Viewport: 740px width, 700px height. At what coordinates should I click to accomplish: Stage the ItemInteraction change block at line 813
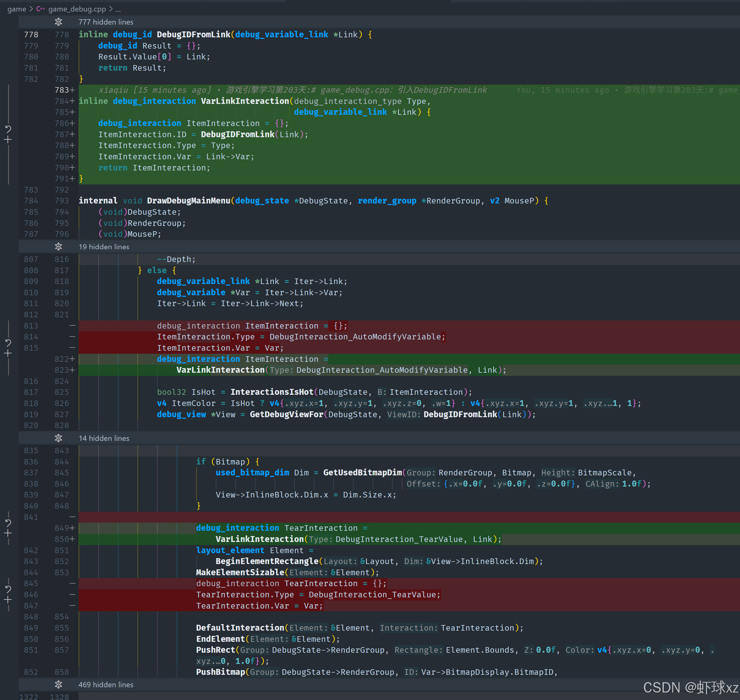tap(8, 353)
